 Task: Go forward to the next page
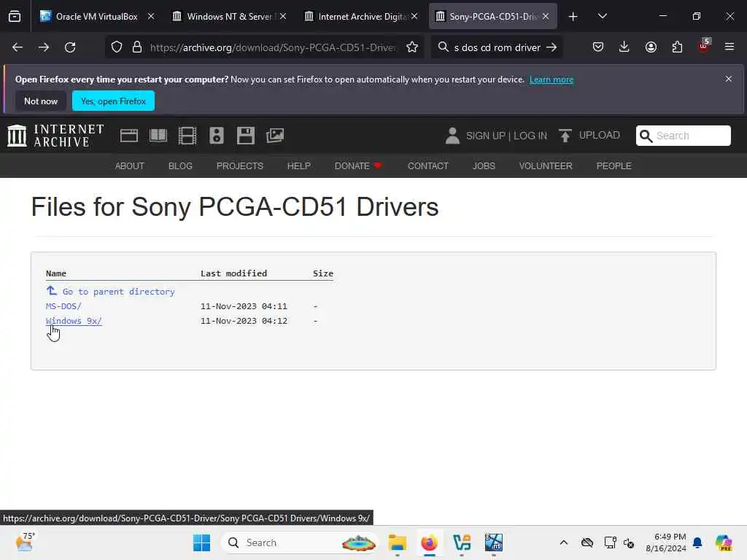pos(44,47)
